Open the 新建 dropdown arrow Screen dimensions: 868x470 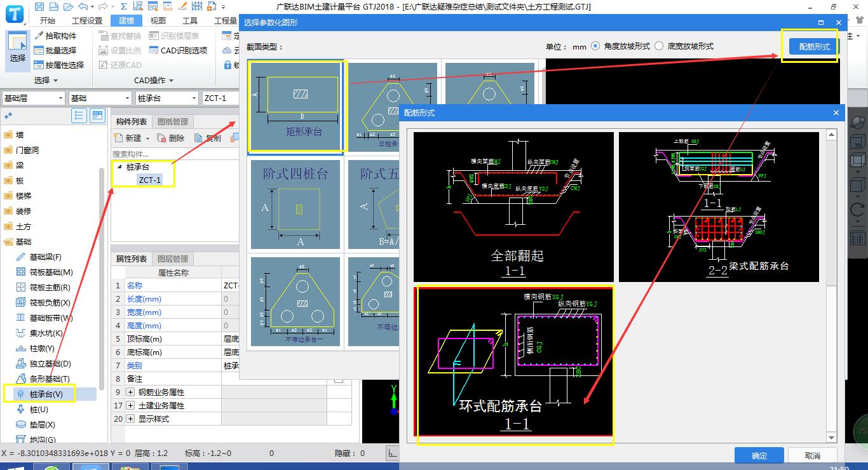148,138
